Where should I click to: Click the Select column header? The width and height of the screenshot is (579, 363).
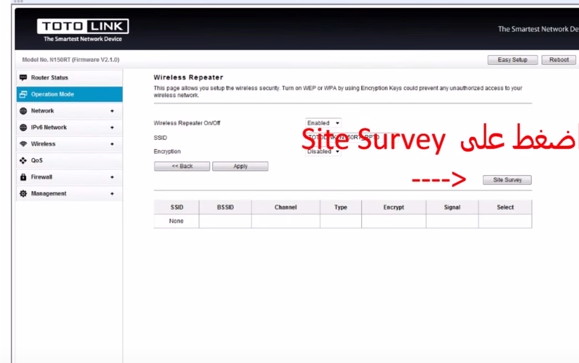[505, 207]
